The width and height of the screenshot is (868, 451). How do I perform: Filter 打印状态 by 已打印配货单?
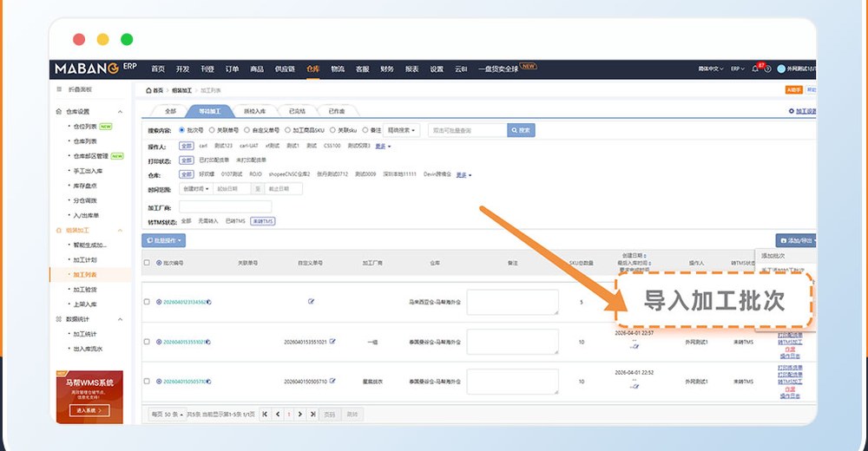coord(214,160)
